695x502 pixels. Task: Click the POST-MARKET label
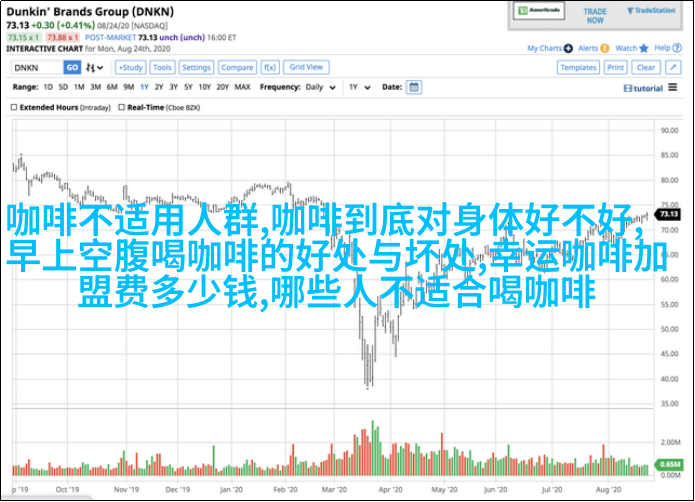[x=110, y=37]
